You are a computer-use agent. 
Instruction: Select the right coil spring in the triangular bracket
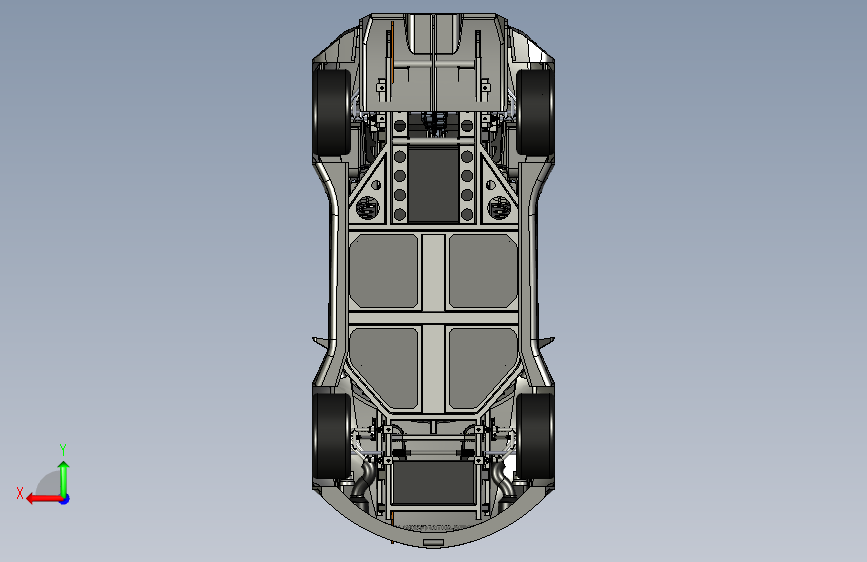coord(499,207)
